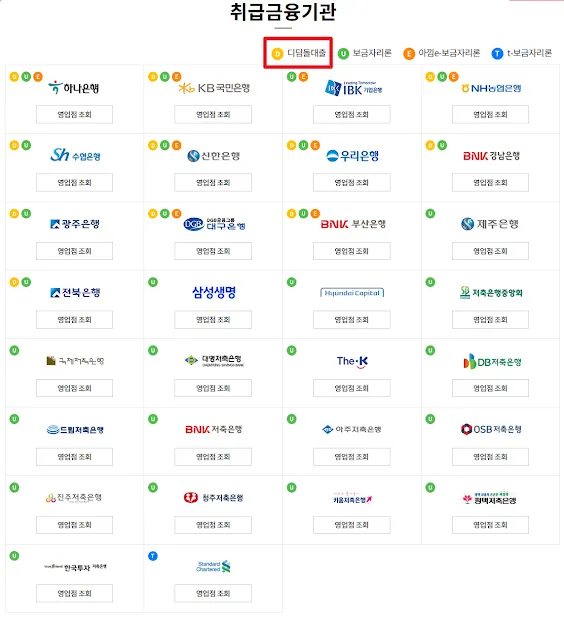The width and height of the screenshot is (564, 619).
Task: Select the 진주저축은행 logo
Action: pos(74,497)
